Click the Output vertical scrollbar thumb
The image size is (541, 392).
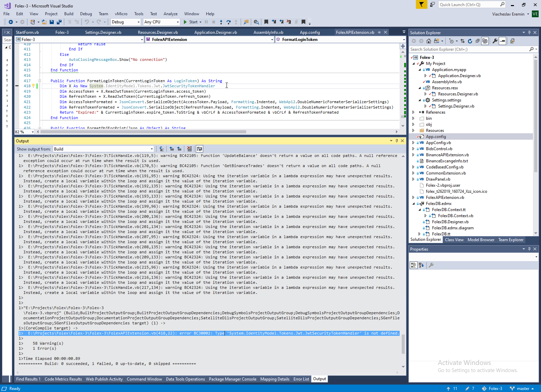(x=403, y=344)
